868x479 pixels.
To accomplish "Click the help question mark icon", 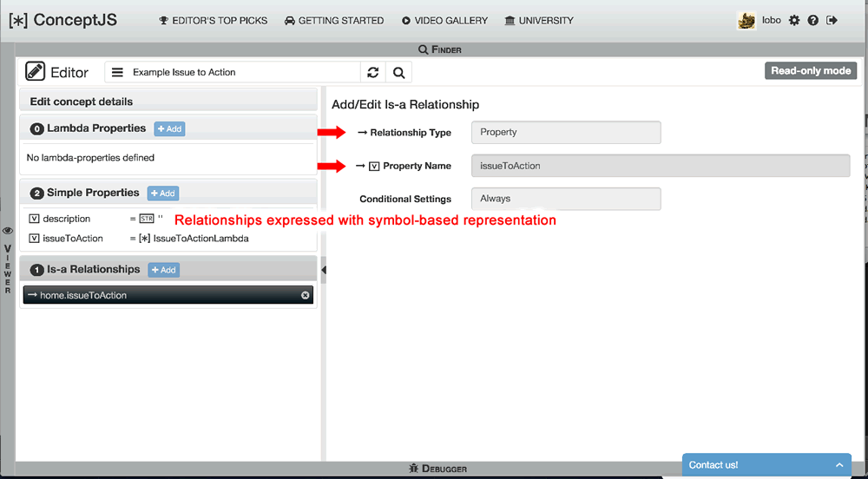I will [812, 21].
